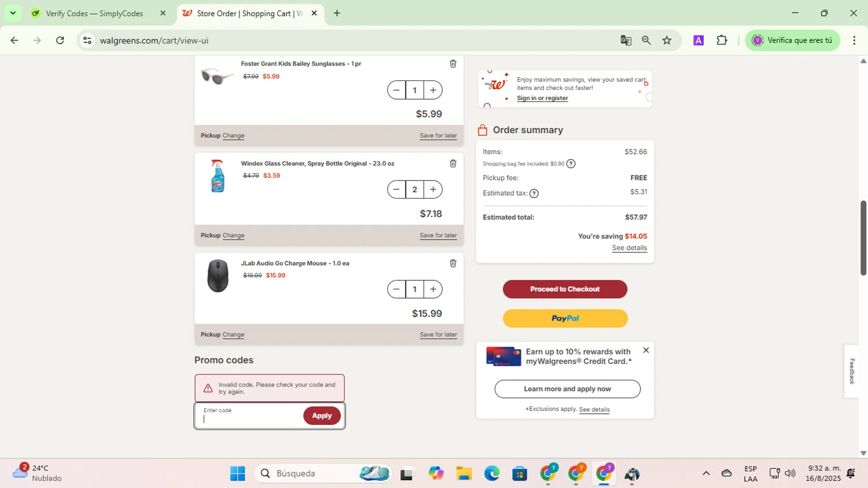The width and height of the screenshot is (868, 488).
Task: Remove Windex Glass Cleaner with trash icon
Action: [x=453, y=163]
